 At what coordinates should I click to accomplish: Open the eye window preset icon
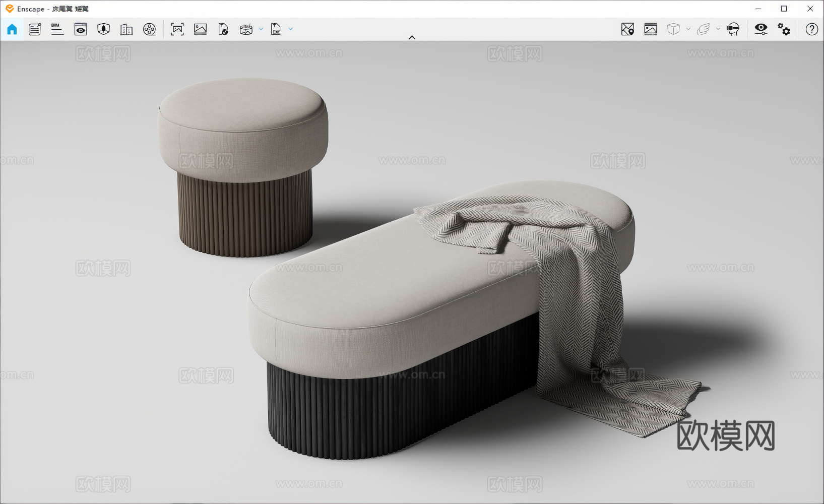point(81,29)
